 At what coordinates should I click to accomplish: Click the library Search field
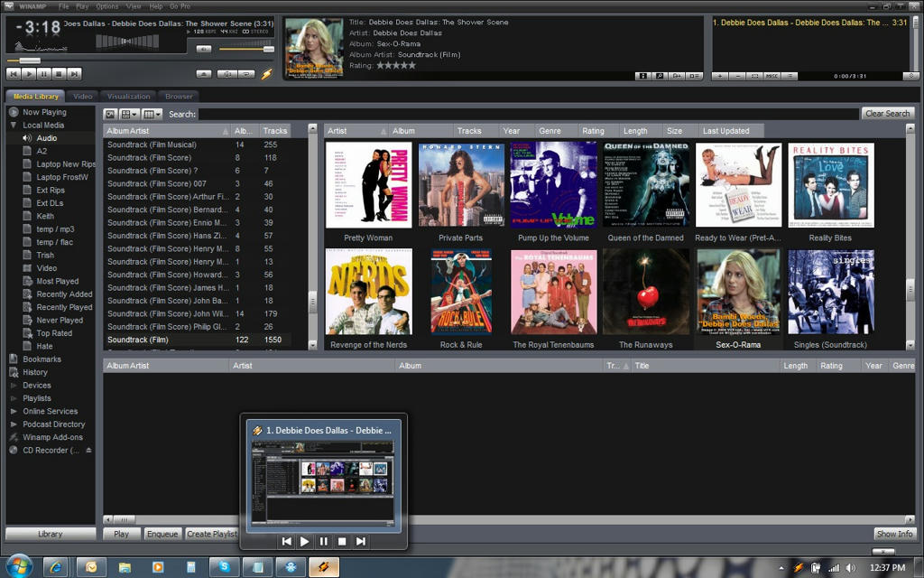pyautogui.click(x=529, y=114)
